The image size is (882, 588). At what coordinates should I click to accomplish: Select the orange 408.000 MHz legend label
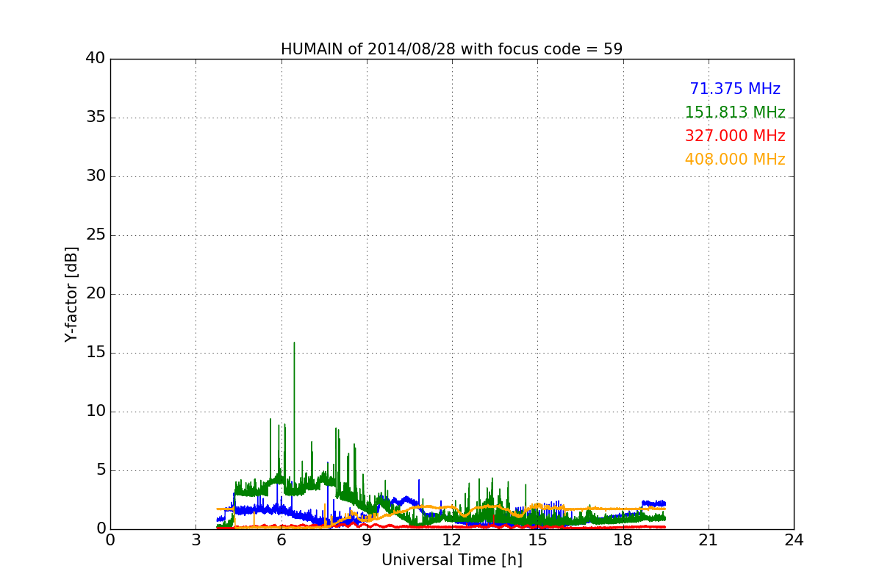click(735, 159)
